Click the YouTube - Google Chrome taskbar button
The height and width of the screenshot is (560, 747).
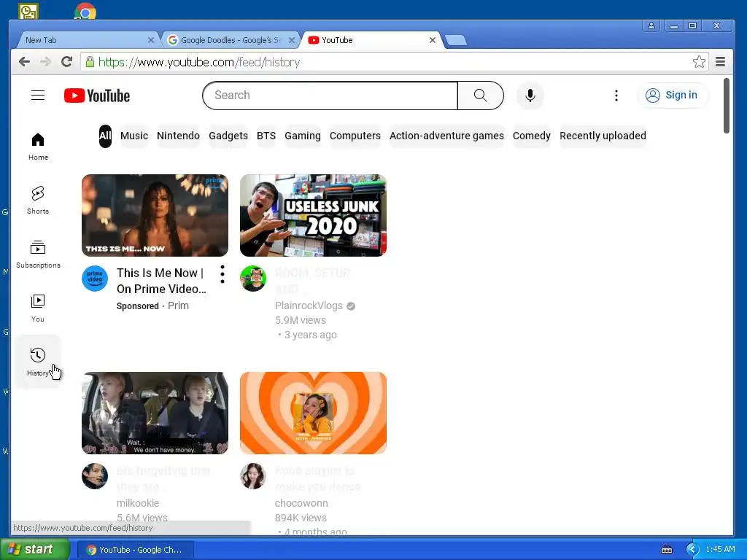[x=135, y=550]
